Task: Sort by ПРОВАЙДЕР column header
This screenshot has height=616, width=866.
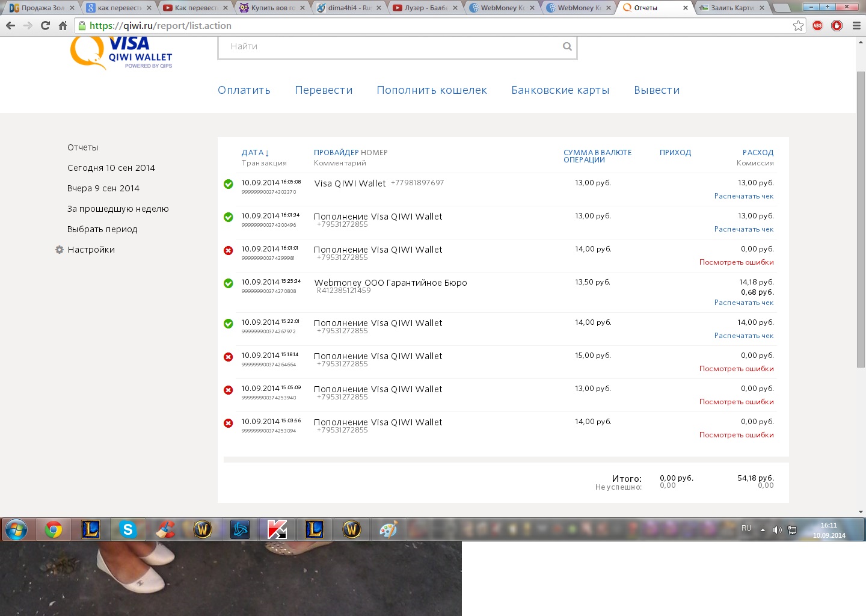Action: 336,153
